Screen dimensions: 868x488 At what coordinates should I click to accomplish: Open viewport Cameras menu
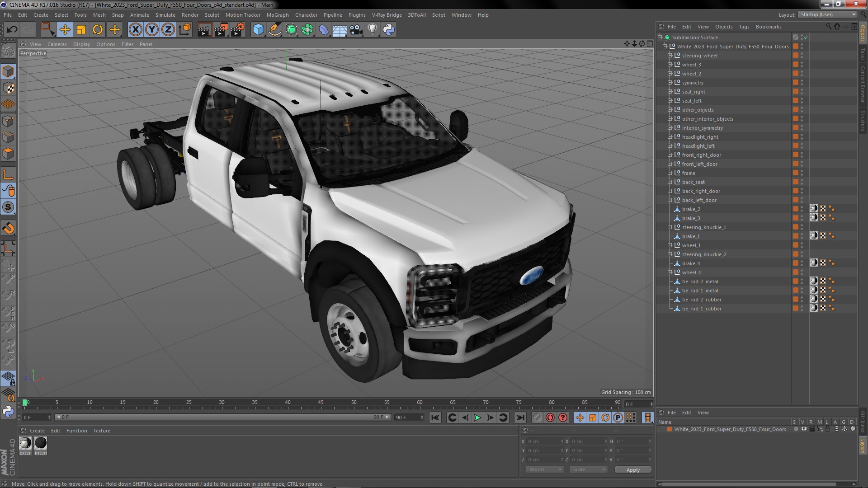(57, 44)
